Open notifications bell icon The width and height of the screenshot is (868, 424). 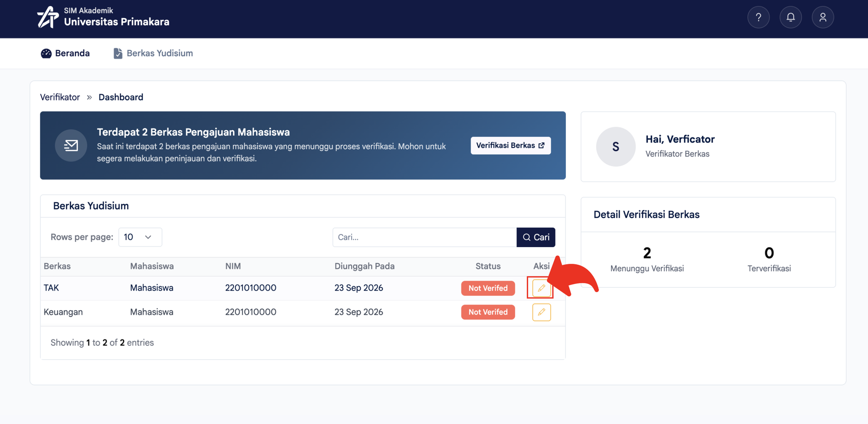pos(790,17)
